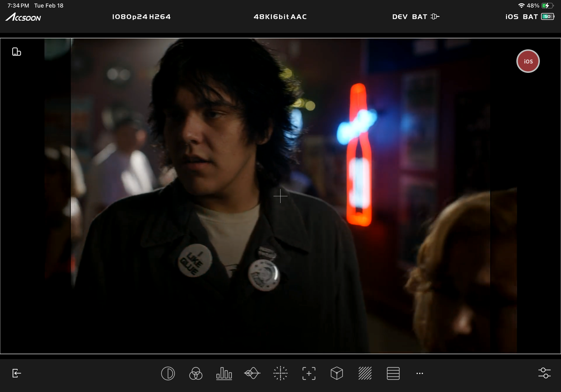
Task: Open the settings sliders panel
Action: 544,373
